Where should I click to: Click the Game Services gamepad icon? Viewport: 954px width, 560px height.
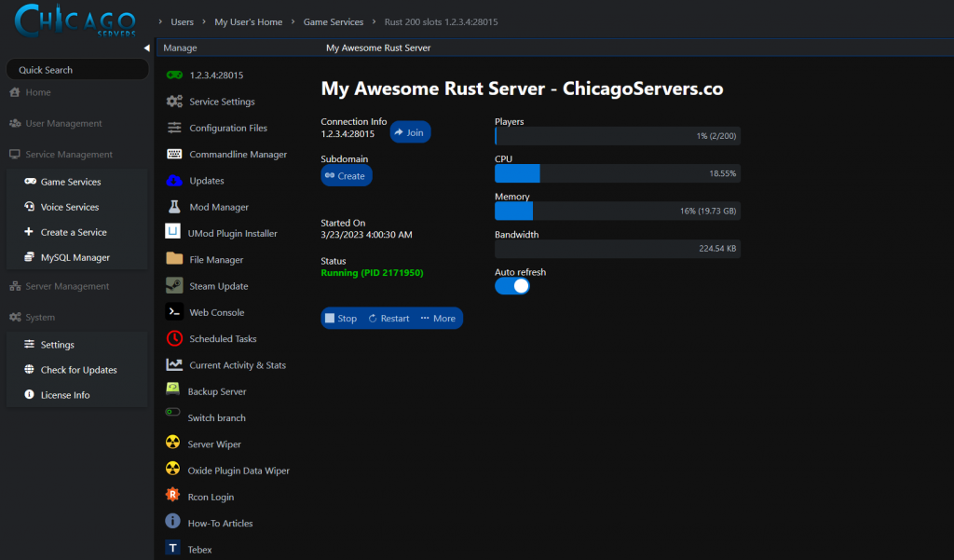(x=30, y=182)
